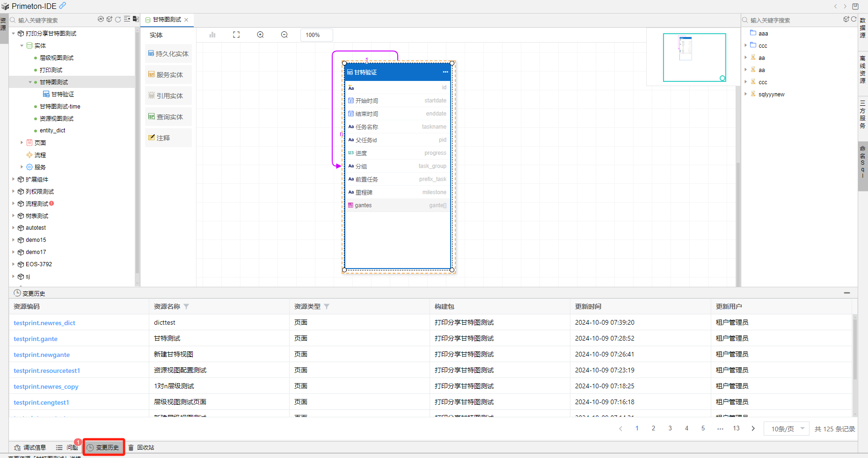Click the save icon at top right
This screenshot has width=868, height=458.
(x=855, y=6)
